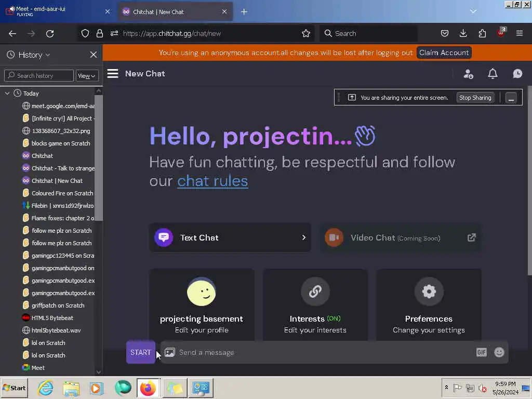
Task: Open the Chitchat hamburger menu
Action: click(x=113, y=74)
